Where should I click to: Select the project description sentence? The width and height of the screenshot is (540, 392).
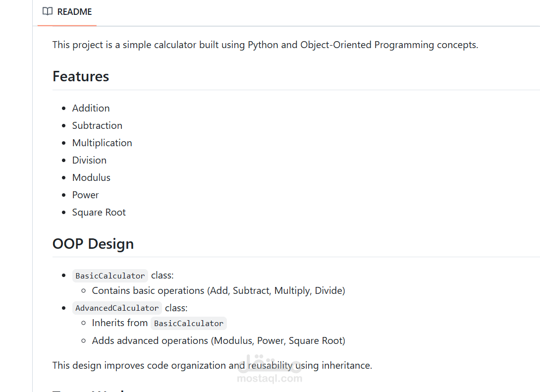coord(265,45)
